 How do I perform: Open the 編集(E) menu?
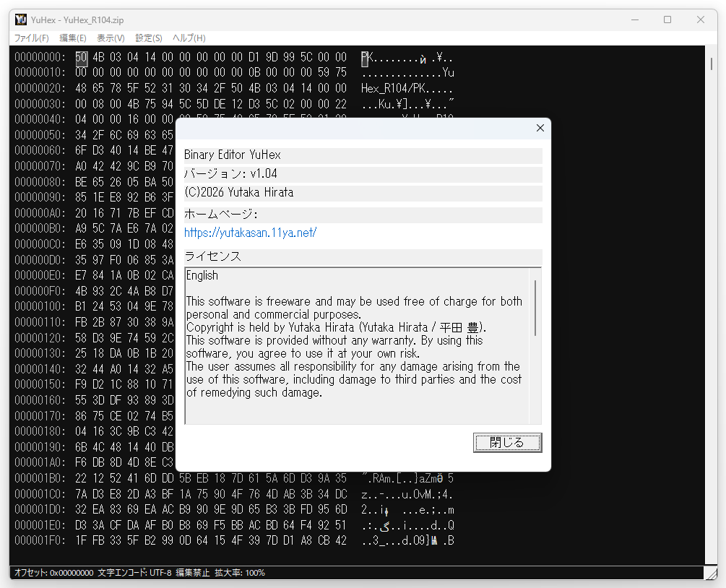73,38
